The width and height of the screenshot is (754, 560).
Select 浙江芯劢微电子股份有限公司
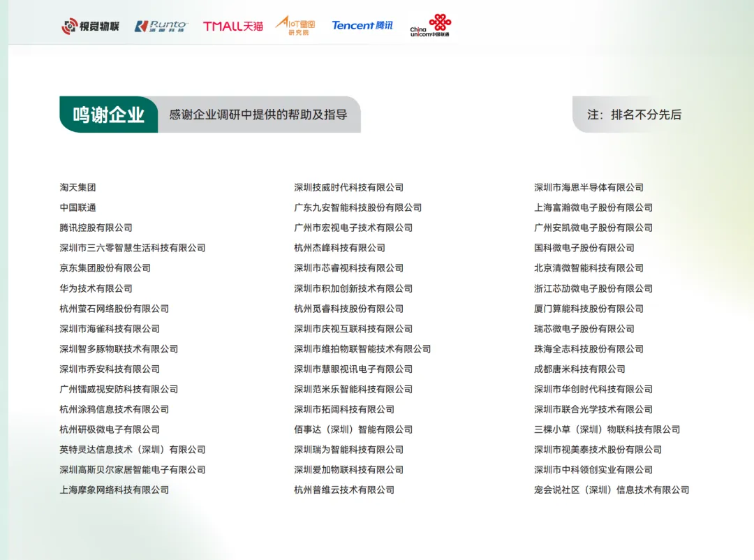(x=593, y=288)
